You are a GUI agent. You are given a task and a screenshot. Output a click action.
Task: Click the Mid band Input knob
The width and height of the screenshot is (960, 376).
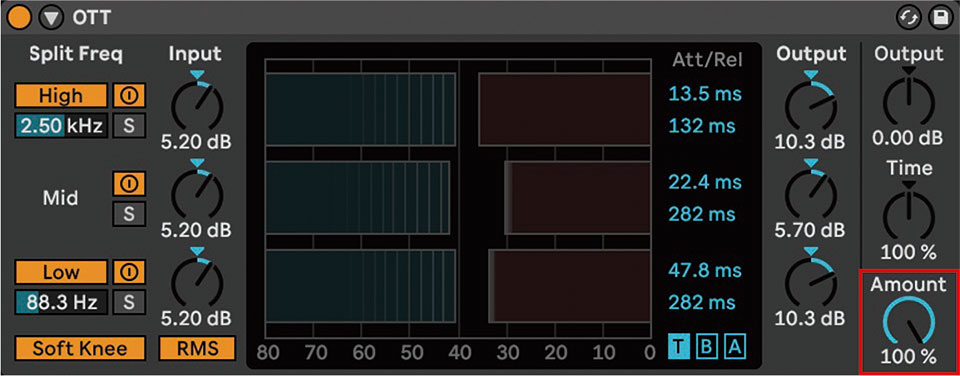pyautogui.click(x=197, y=195)
